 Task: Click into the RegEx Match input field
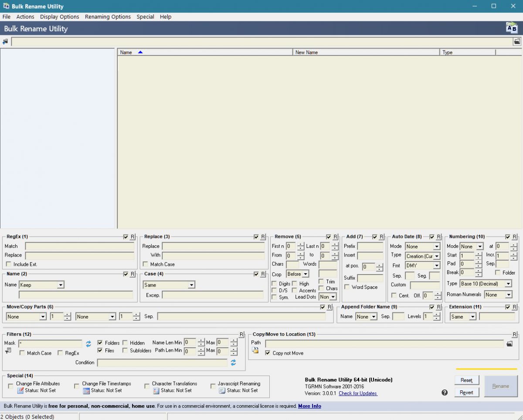click(x=80, y=247)
